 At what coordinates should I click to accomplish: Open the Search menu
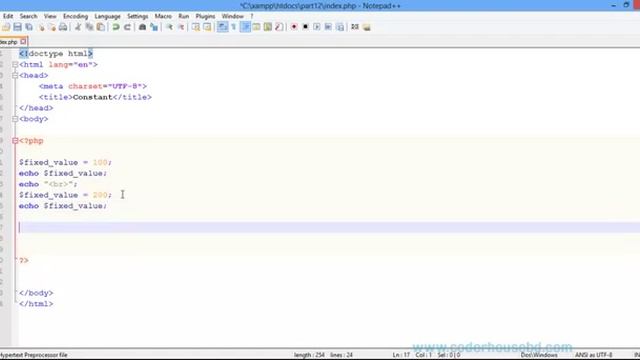point(29,16)
